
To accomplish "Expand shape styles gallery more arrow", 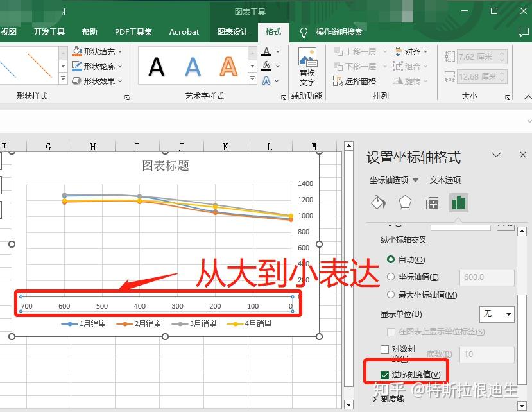I will (63, 79).
